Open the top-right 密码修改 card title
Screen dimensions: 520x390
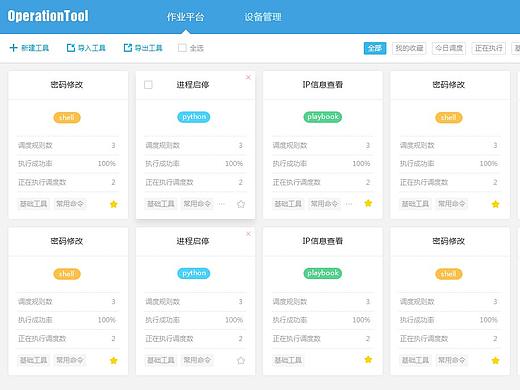449,85
